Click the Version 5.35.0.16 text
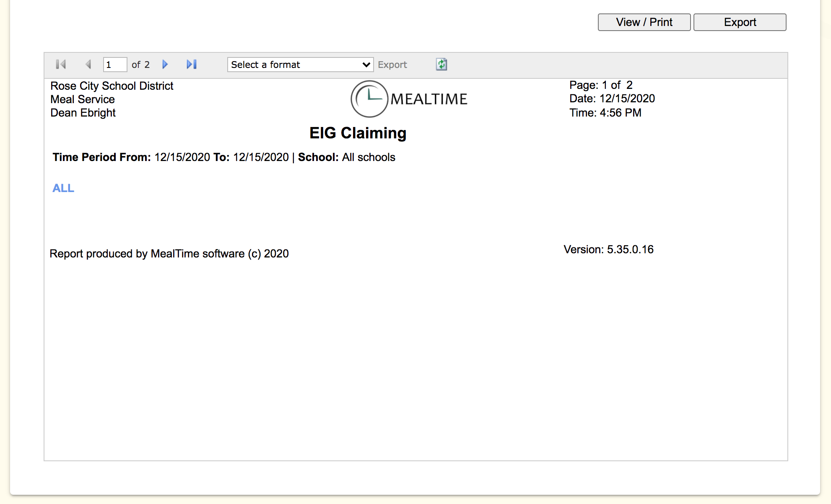 point(608,249)
